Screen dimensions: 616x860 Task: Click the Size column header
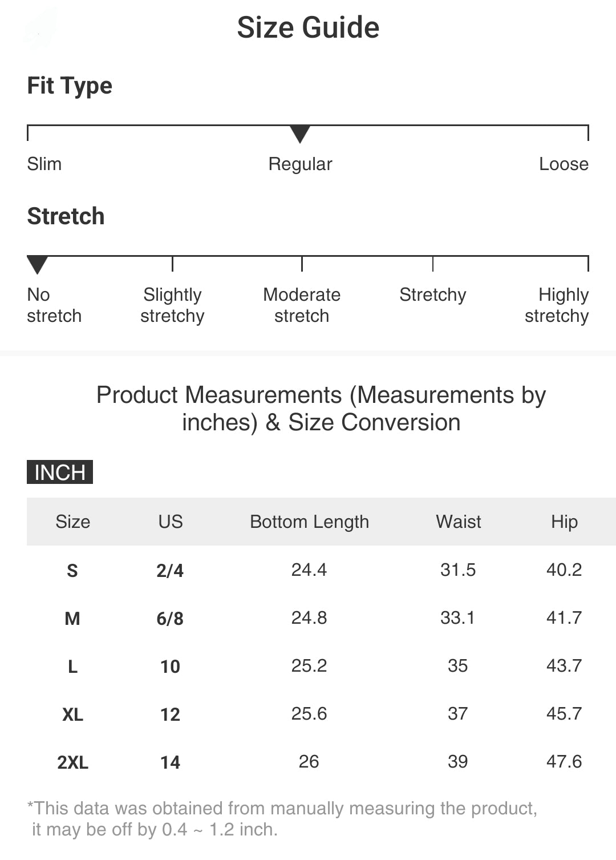coord(72,522)
